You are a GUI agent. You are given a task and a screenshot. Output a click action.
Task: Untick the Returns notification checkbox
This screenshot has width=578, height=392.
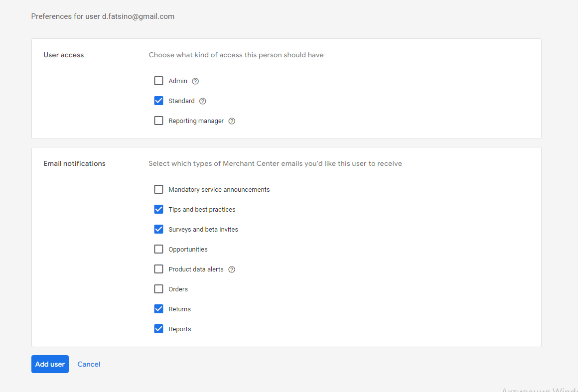click(158, 309)
